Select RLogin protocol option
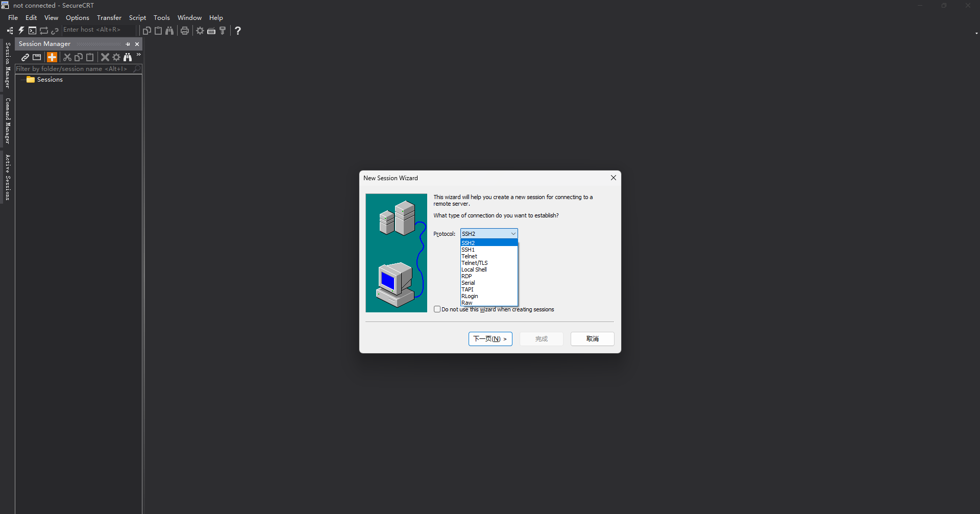The image size is (980, 514). (x=489, y=296)
